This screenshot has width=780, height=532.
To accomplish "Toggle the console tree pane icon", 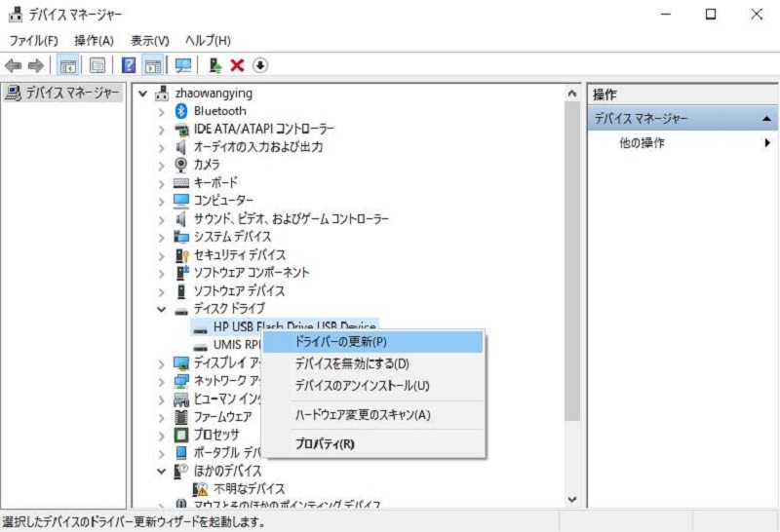I will (67, 65).
